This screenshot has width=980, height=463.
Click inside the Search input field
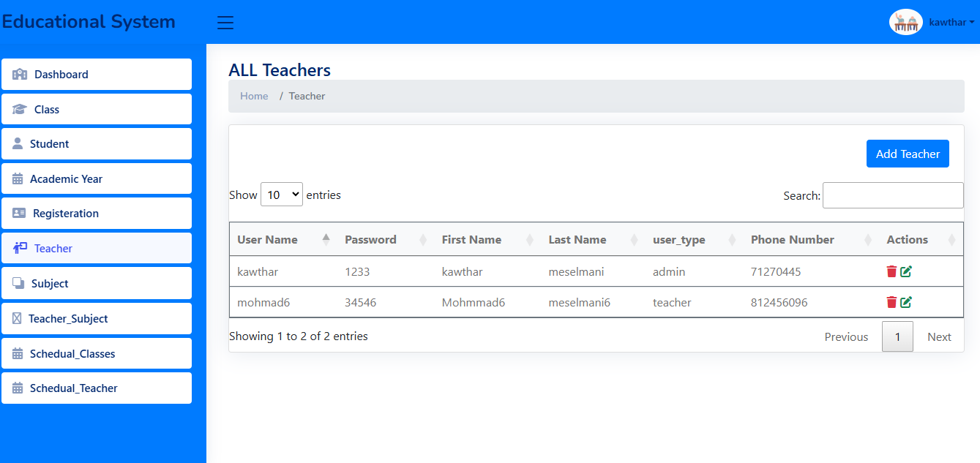(x=893, y=195)
